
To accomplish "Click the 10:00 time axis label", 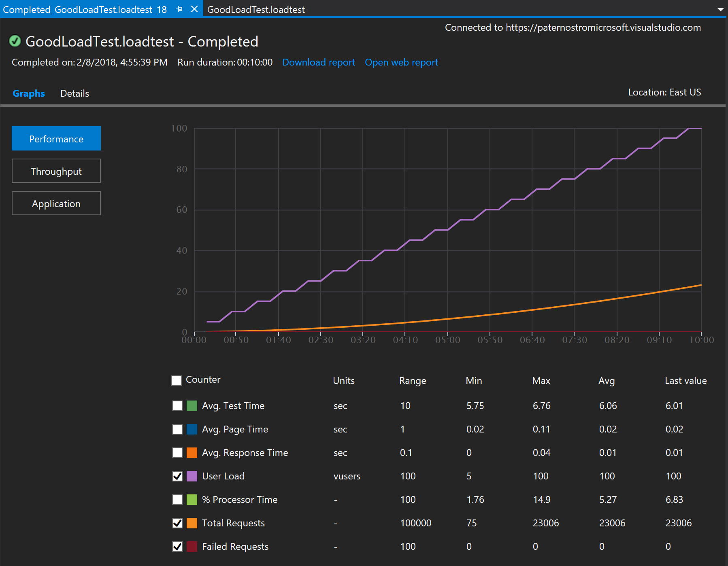I will (702, 340).
